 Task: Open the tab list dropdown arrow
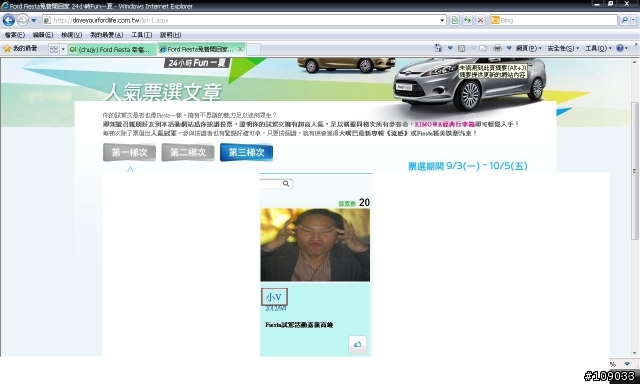[x=63, y=49]
